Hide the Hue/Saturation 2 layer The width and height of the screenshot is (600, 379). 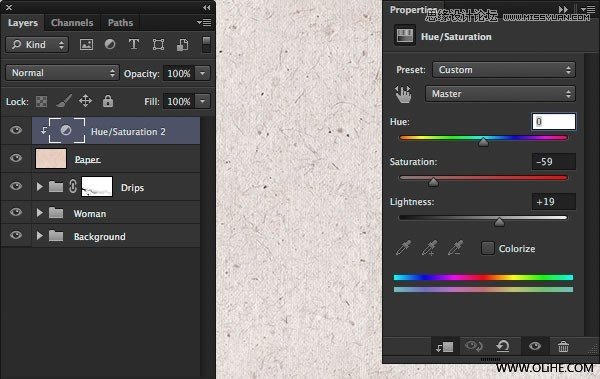(x=16, y=130)
